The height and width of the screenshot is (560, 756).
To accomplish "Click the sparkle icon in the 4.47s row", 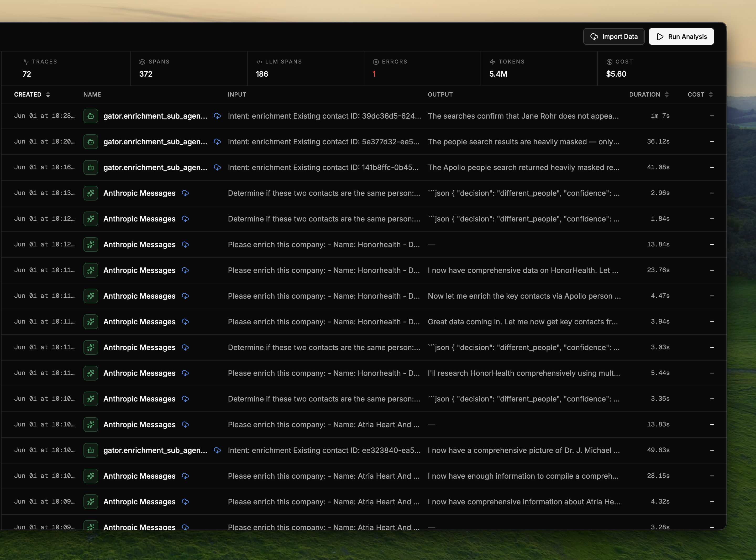I will [x=91, y=296].
